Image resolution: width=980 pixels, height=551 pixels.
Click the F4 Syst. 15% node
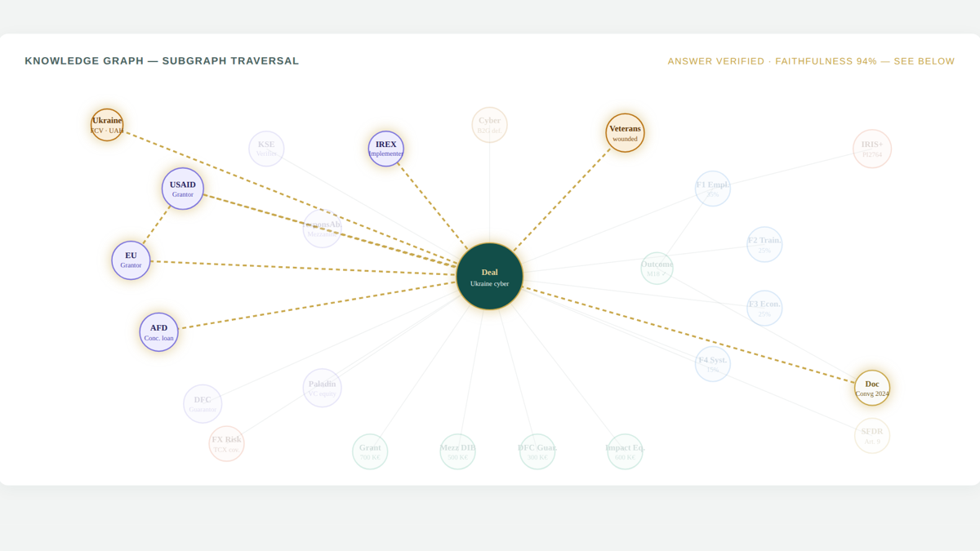click(713, 364)
